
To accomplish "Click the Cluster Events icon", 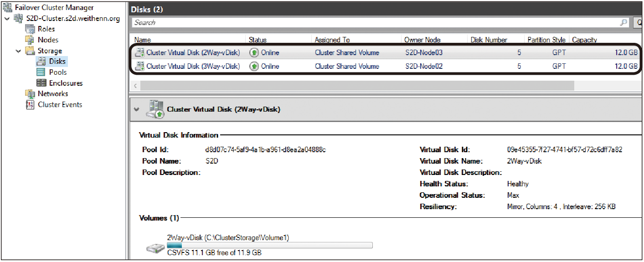I will coord(30,105).
